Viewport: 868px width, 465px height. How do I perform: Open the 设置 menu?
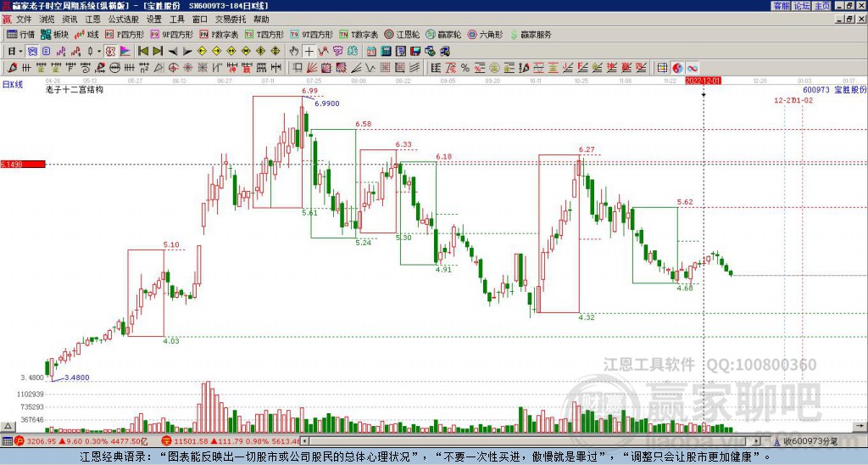tap(154, 20)
